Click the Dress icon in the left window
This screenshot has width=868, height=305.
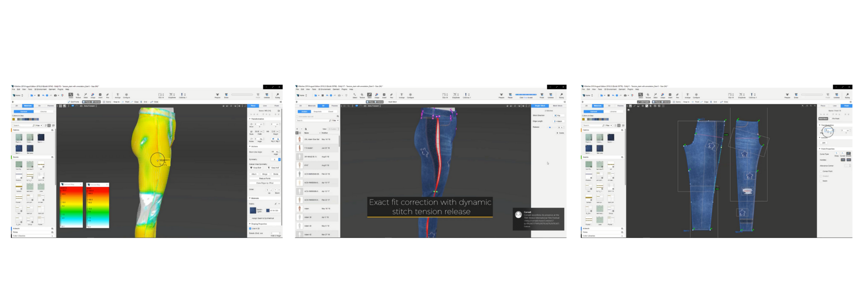(x=226, y=95)
